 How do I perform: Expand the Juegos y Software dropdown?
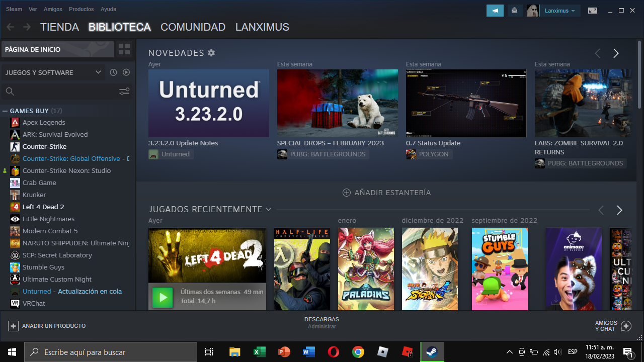[x=98, y=72]
